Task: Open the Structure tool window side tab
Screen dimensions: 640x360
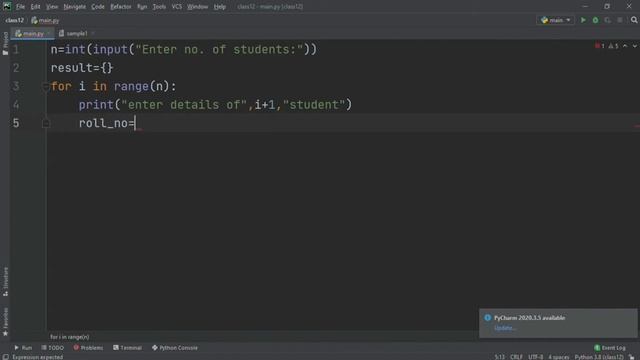Action: pyautogui.click(x=5, y=282)
